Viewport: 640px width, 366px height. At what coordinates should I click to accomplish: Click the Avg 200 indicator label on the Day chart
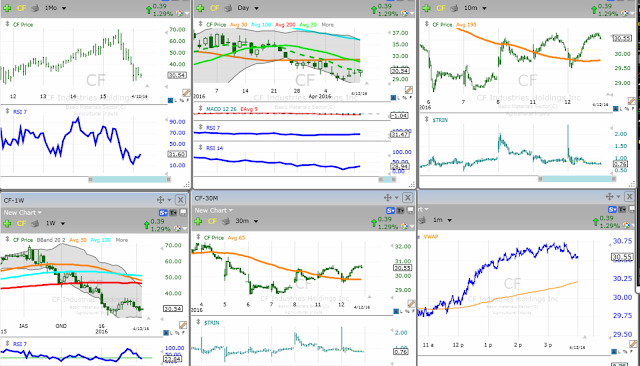[x=285, y=24]
